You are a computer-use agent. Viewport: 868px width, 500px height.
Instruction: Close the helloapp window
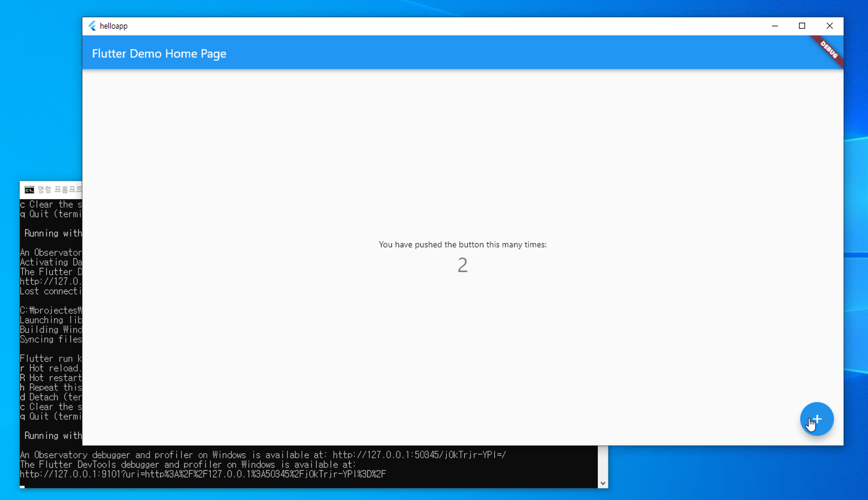(829, 26)
